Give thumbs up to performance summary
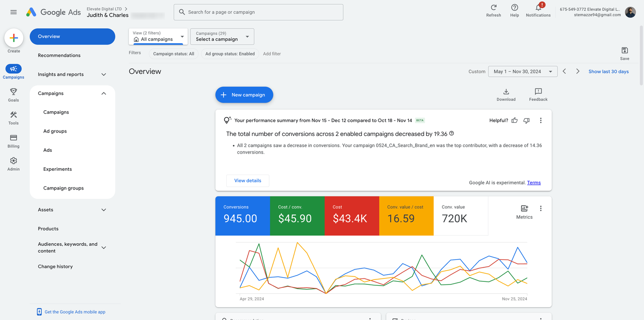This screenshot has height=320, width=644. (514, 121)
